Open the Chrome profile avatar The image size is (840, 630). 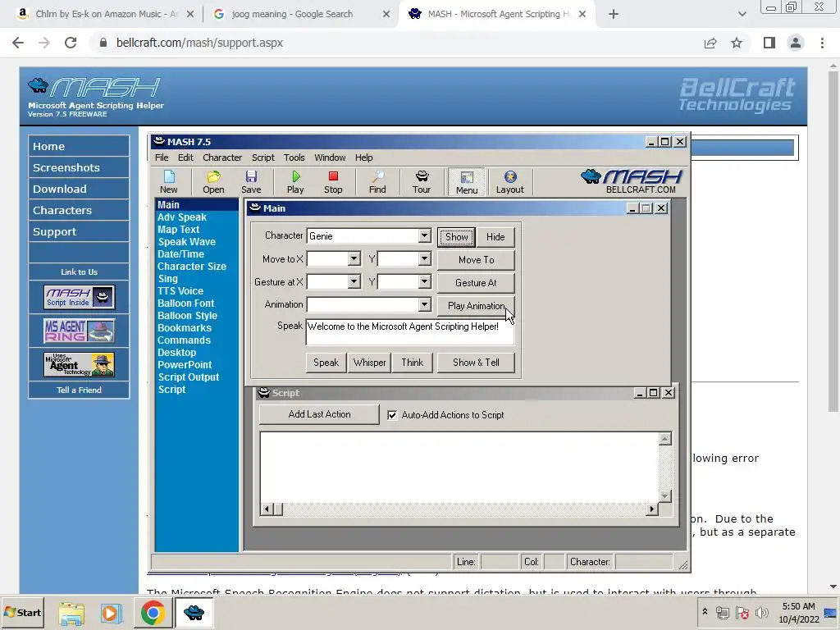[796, 43]
